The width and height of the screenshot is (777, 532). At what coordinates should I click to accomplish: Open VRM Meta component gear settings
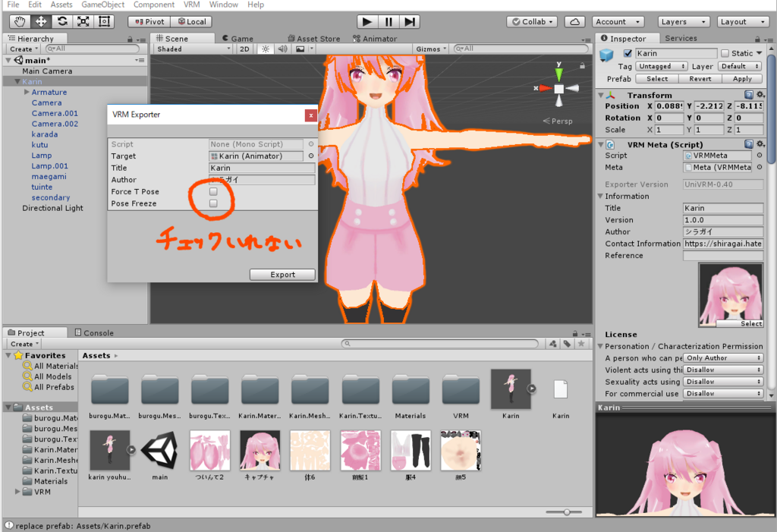760,144
